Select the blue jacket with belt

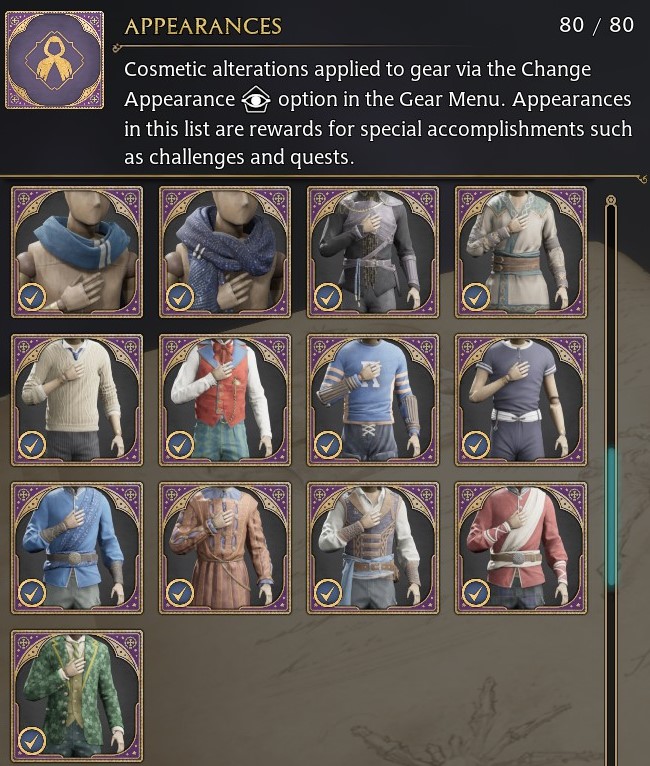77,548
